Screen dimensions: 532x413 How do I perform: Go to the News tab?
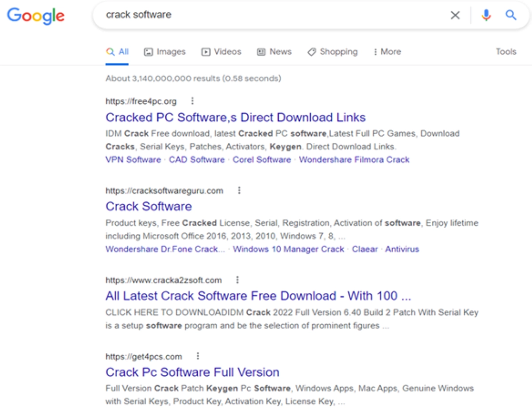pos(274,52)
